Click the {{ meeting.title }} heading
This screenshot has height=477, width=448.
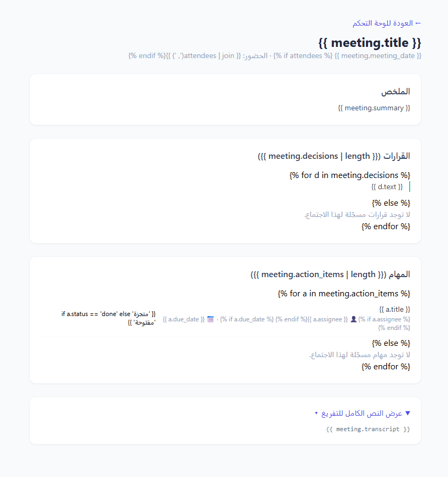[x=370, y=43]
